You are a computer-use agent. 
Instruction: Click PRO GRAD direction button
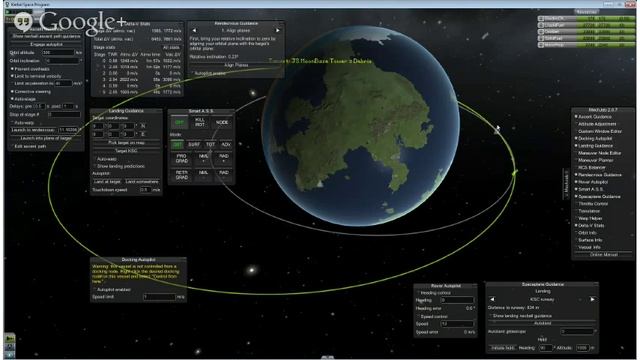pyautogui.click(x=182, y=158)
